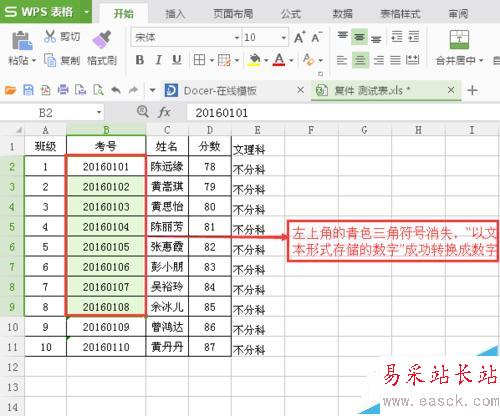Image resolution: width=500 pixels, height=416 pixels.
Task: Expand the borders dropdown arrow
Action: (x=212, y=61)
